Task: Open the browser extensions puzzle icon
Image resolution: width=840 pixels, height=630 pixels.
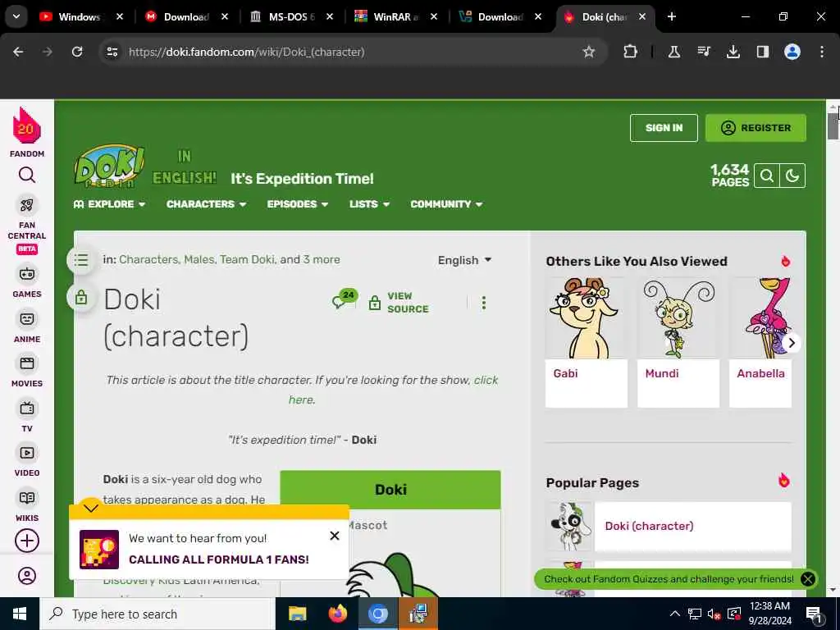Action: 631,52
